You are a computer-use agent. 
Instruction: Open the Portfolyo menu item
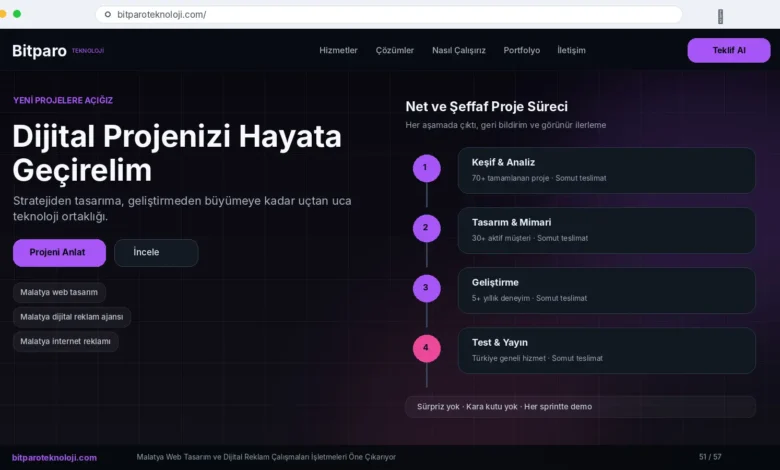click(521, 50)
